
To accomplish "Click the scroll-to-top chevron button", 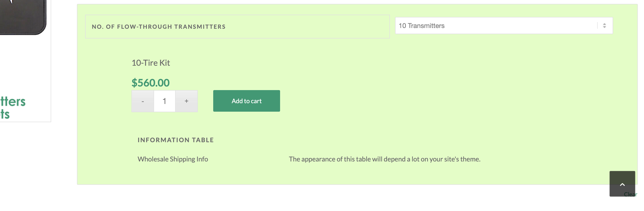I will click(622, 184).
